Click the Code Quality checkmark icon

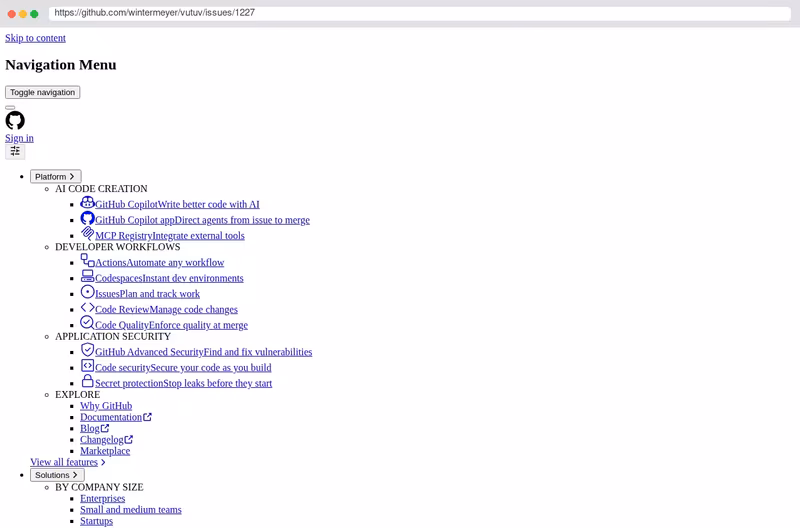(x=87, y=323)
